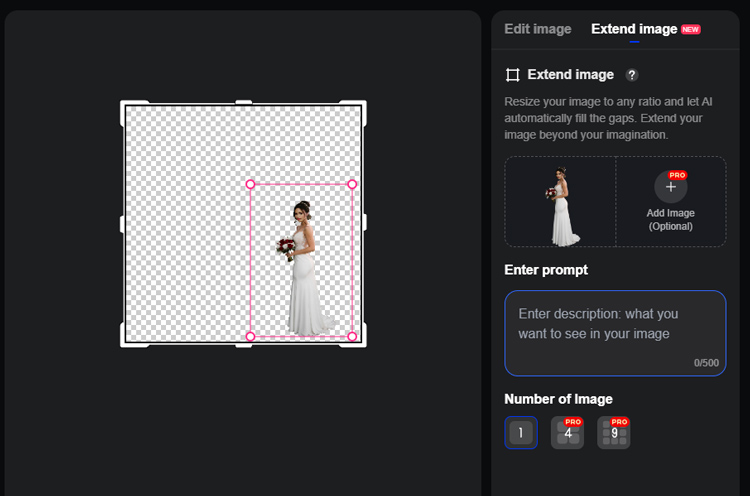Select the 9 images PRO option
The image size is (750, 496).
[x=614, y=433]
